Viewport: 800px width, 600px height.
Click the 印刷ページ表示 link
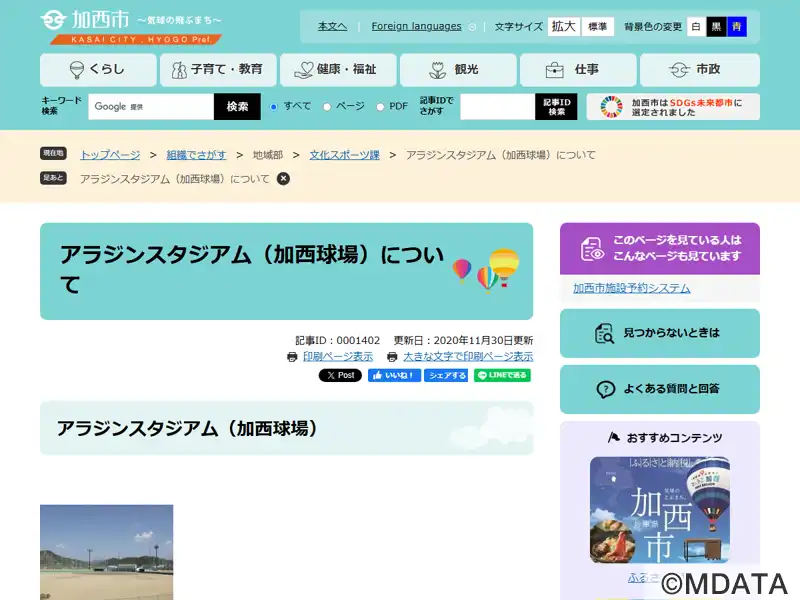tap(337, 357)
